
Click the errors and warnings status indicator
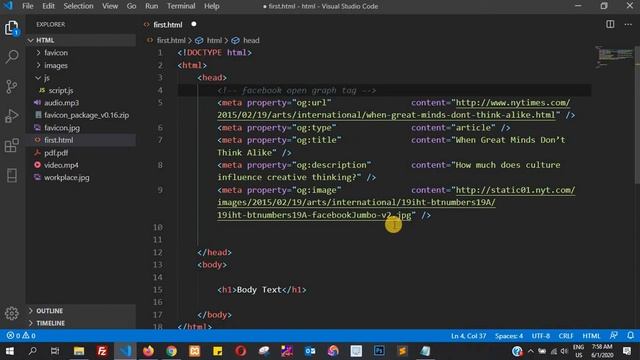(x=21, y=336)
